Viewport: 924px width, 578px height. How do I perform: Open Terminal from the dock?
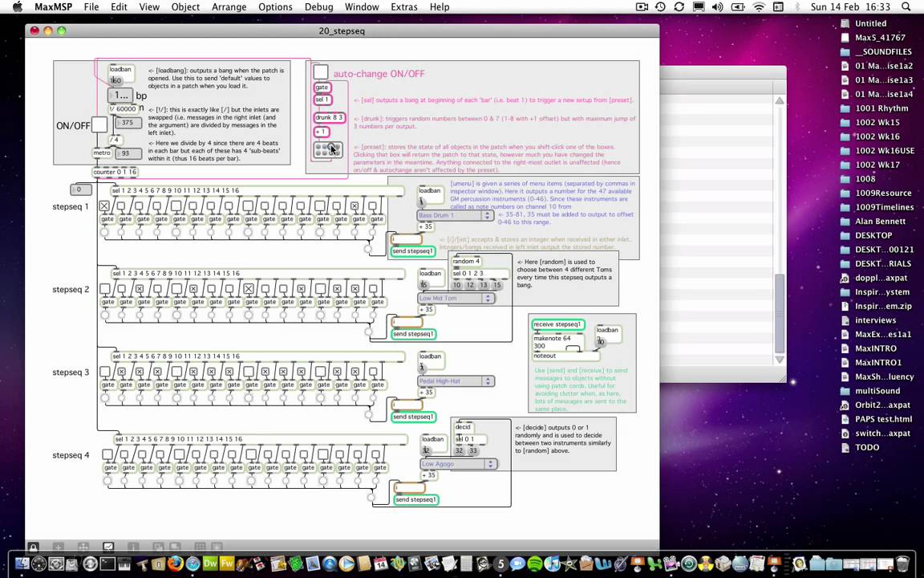107,564
